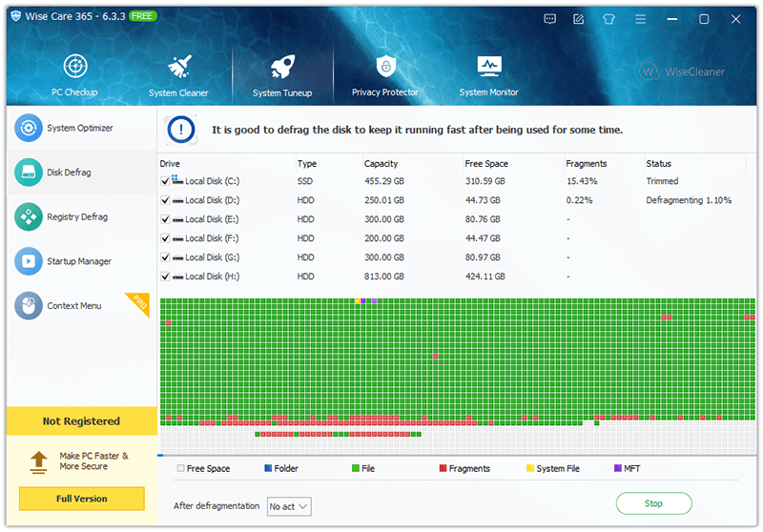The width and height of the screenshot is (763, 532).
Task: Click the Wise Care 365 shield logo
Action: point(16,16)
